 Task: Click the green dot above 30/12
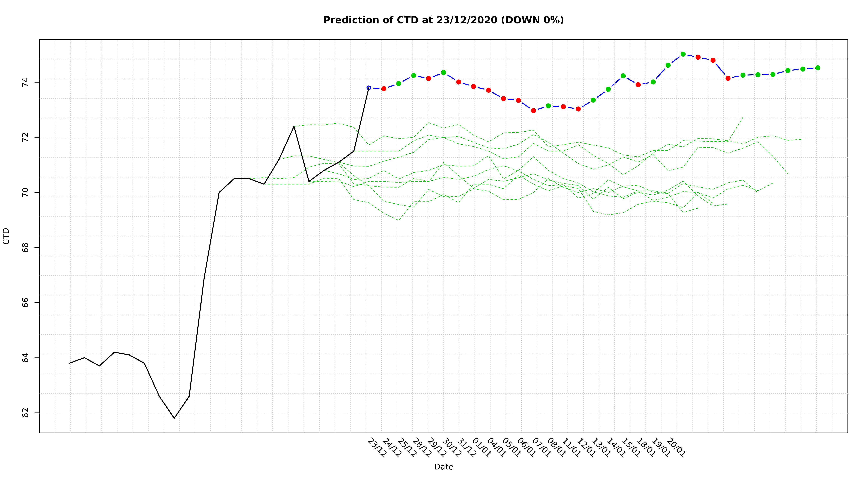click(x=443, y=72)
